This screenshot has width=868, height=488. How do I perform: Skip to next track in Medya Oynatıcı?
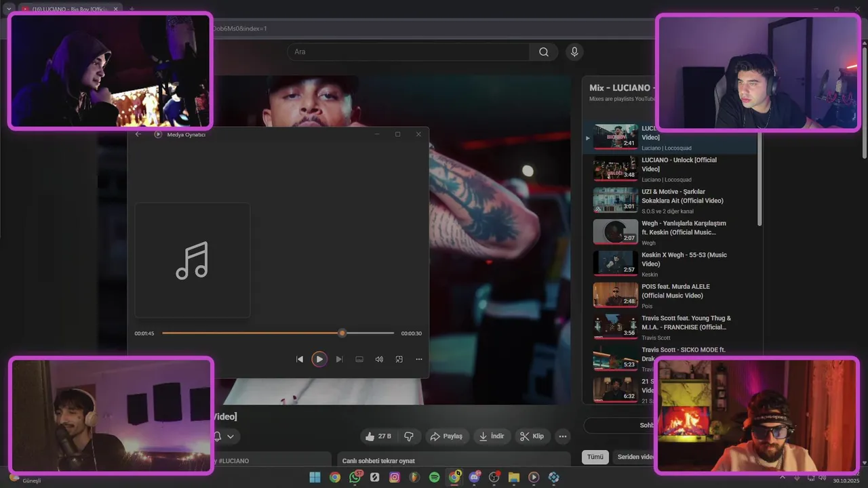pyautogui.click(x=339, y=359)
